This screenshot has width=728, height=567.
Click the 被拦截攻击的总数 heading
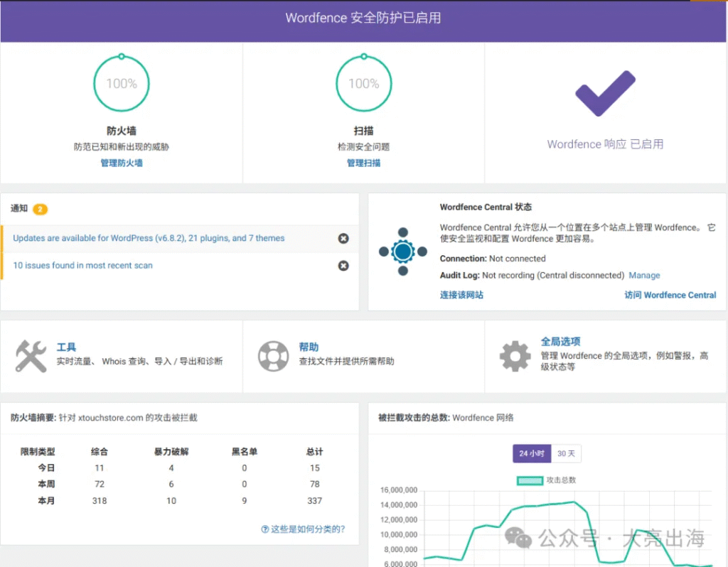pyautogui.click(x=413, y=418)
